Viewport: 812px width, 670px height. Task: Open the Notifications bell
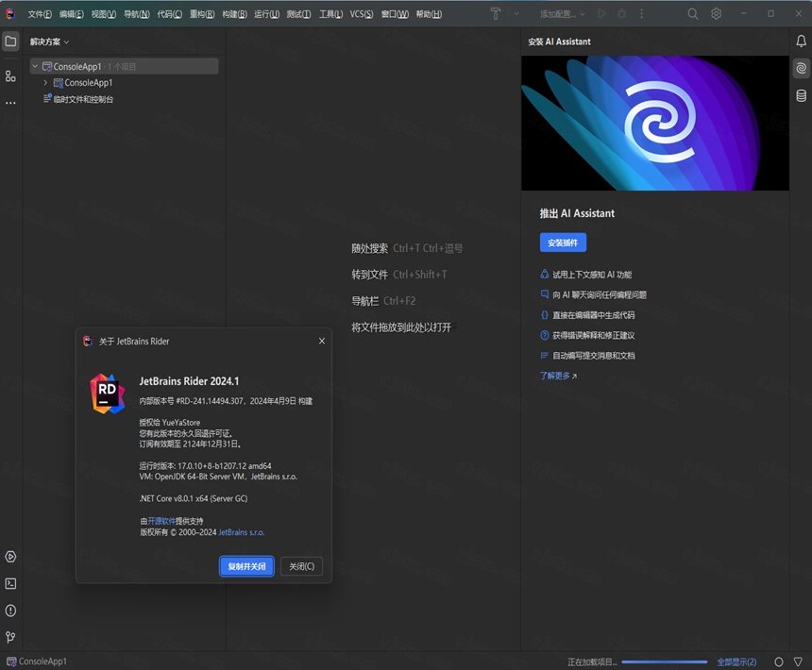point(801,42)
